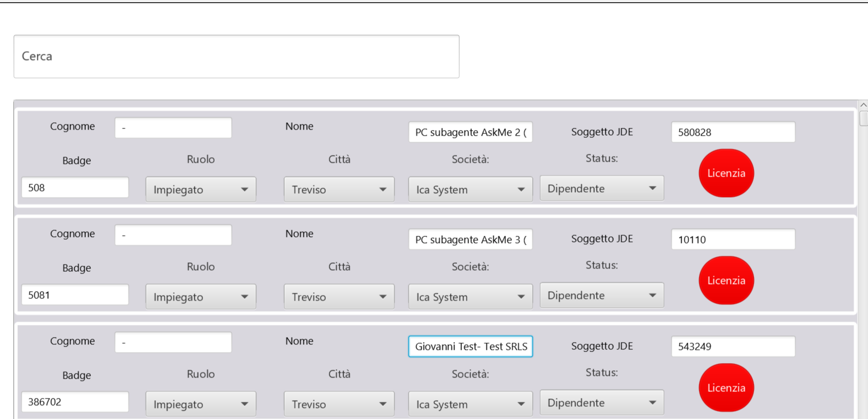The height and width of the screenshot is (419, 868).
Task: Open Ruolo dropdown for badge 386702
Action: click(200, 404)
